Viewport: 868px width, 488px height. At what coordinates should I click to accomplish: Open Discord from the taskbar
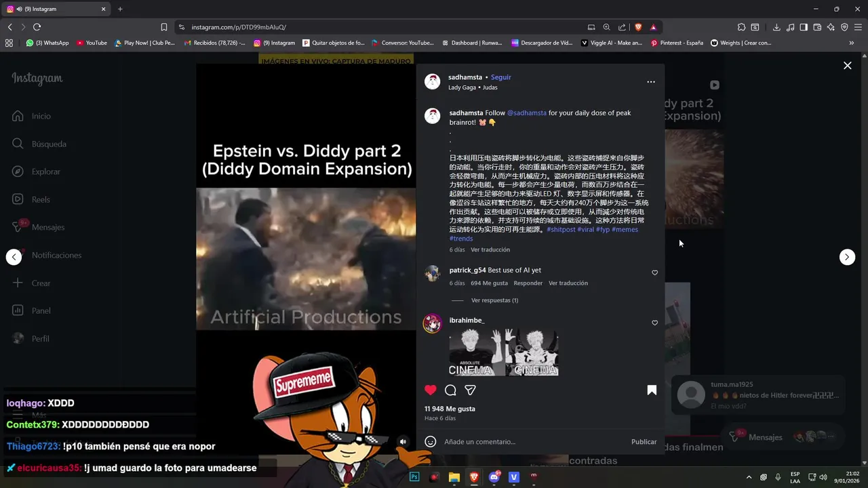pos(494,477)
